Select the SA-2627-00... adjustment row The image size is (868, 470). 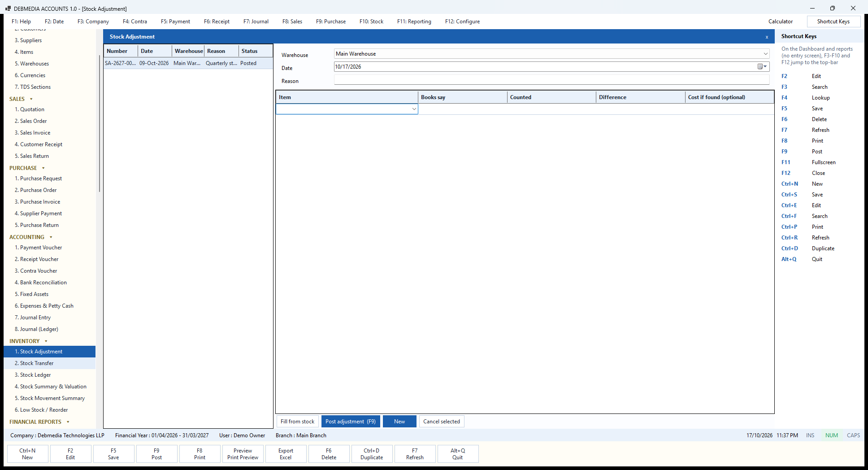188,63
